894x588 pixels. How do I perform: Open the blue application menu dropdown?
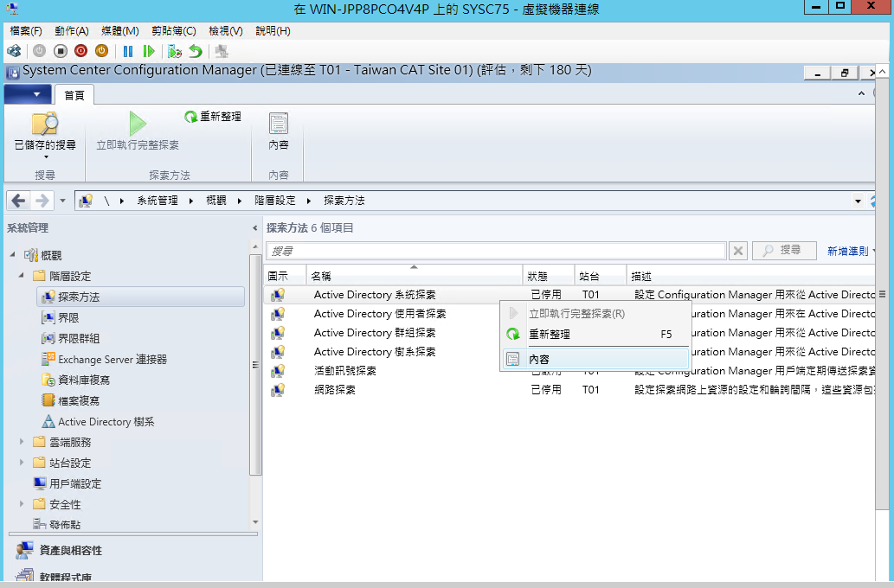point(28,94)
